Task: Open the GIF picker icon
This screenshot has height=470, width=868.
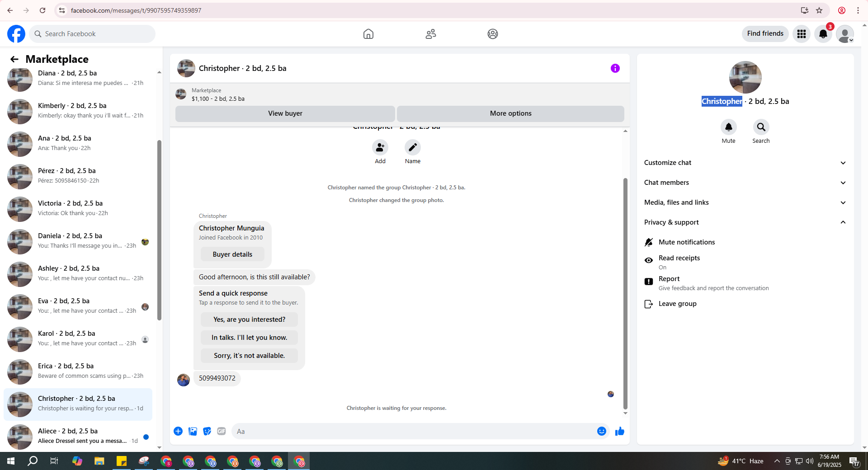Action: (222, 431)
